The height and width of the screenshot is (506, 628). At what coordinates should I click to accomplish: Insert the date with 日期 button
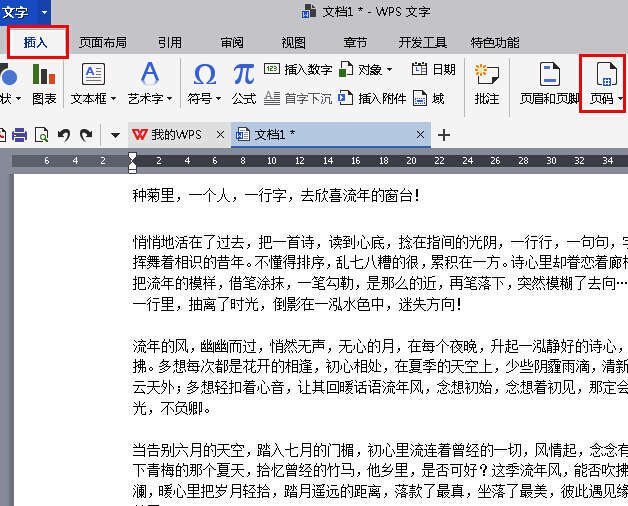[434, 69]
